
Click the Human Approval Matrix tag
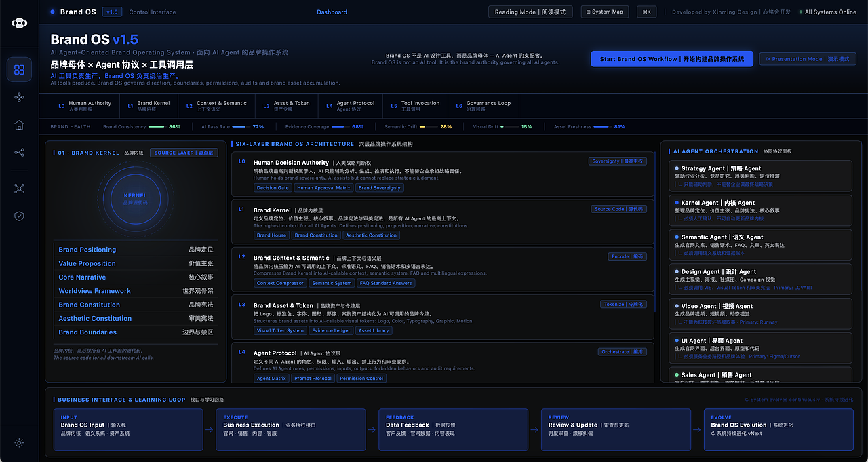323,188
